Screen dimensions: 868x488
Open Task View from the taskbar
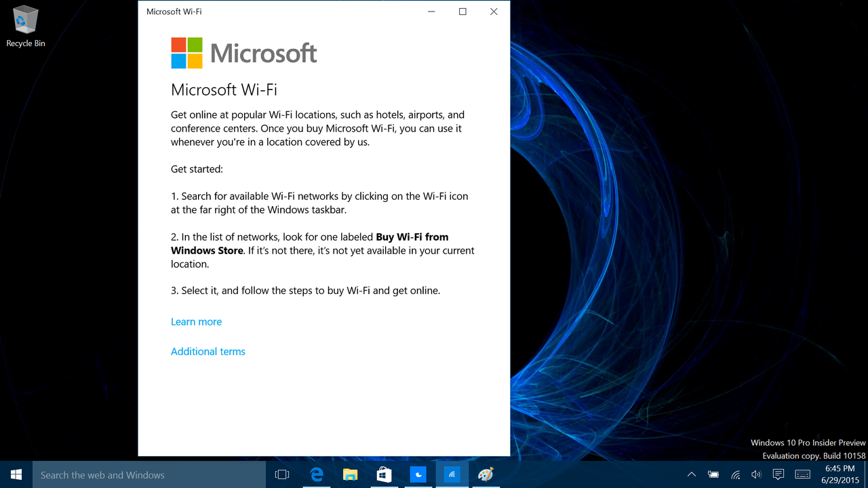pyautogui.click(x=282, y=474)
